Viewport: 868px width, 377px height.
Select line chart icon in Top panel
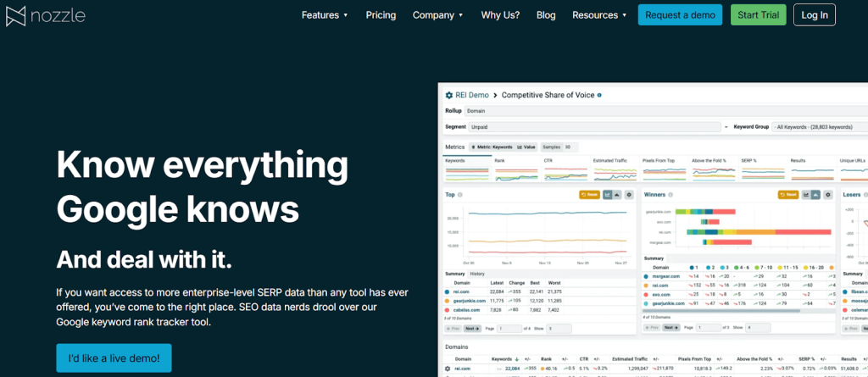click(608, 195)
